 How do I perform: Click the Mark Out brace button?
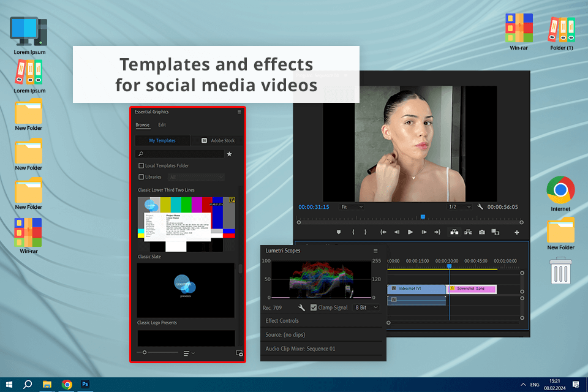366,232
